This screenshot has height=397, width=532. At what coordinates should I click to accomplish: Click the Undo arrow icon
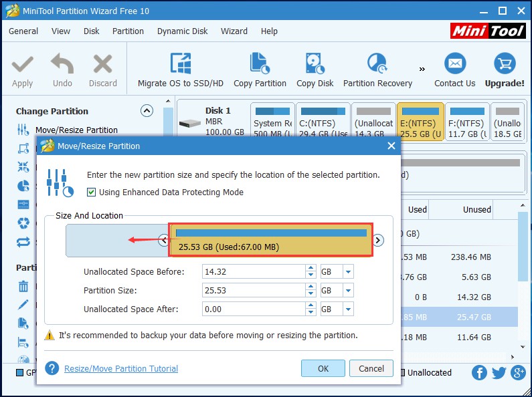click(x=62, y=63)
